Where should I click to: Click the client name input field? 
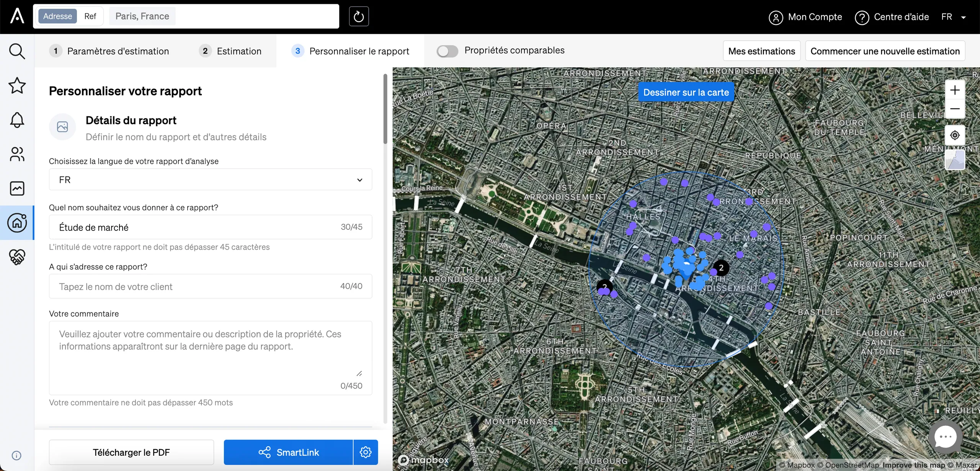[x=211, y=286]
